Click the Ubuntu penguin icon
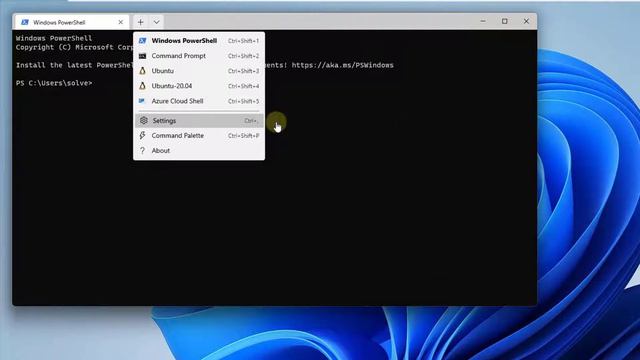 142,71
